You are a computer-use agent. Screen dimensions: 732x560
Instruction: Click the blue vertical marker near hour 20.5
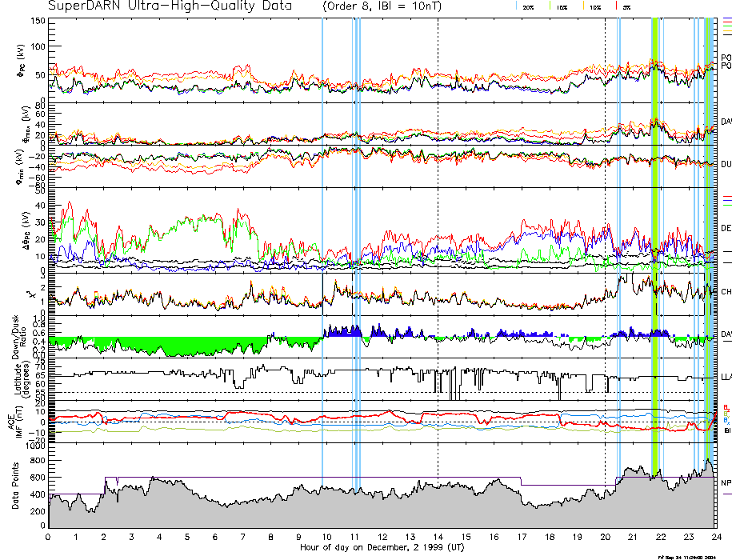click(619, 240)
